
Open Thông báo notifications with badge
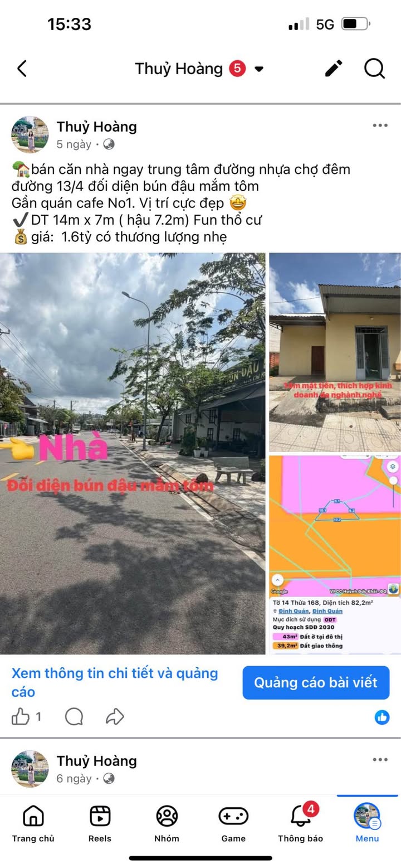[301, 823]
